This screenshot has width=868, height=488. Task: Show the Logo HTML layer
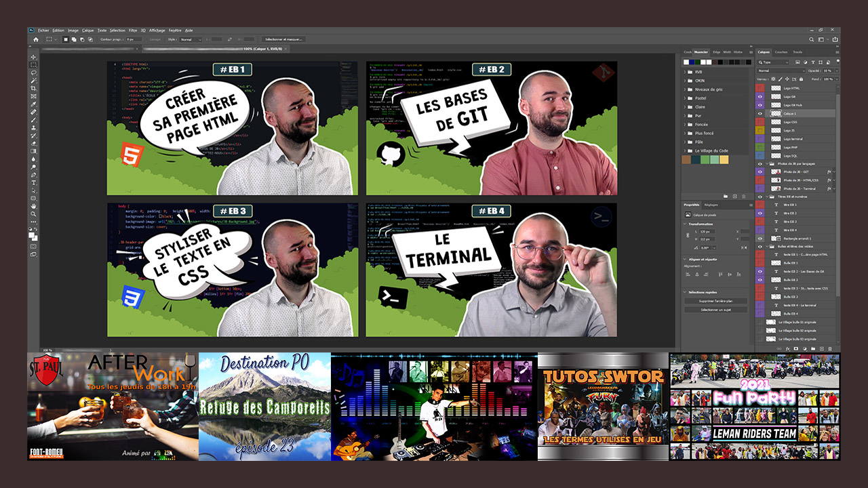(x=760, y=88)
